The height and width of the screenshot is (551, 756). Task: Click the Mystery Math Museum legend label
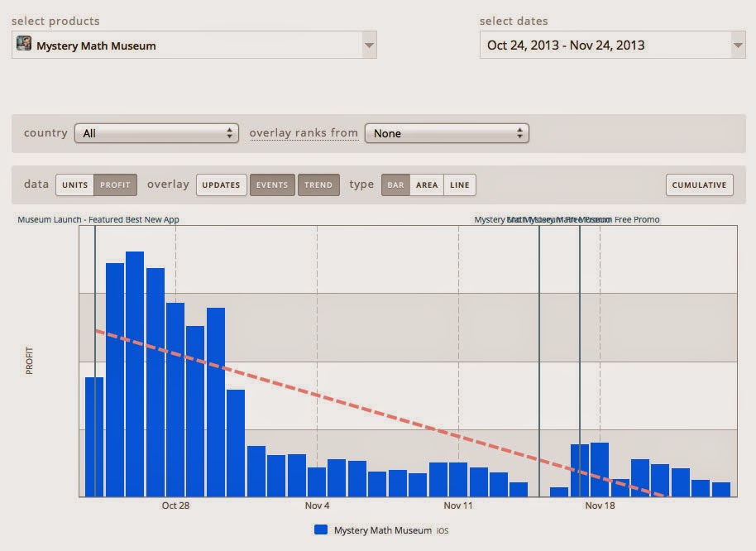click(x=383, y=530)
